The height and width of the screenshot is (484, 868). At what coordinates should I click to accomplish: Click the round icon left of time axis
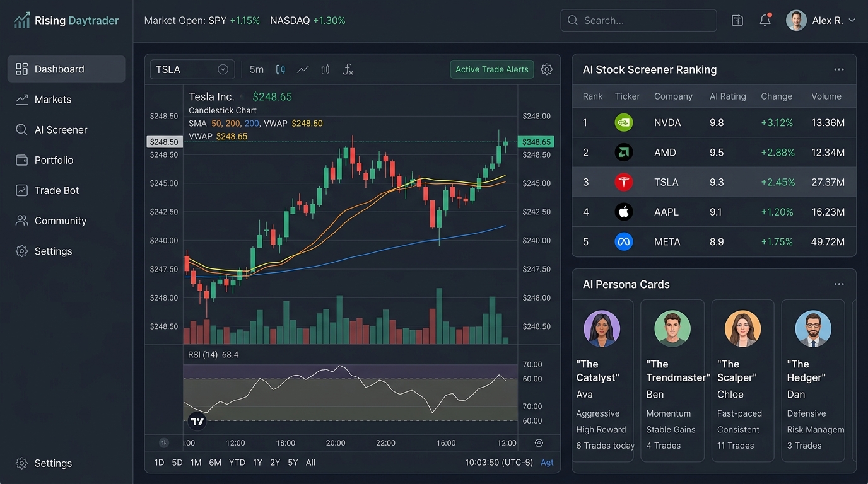164,443
